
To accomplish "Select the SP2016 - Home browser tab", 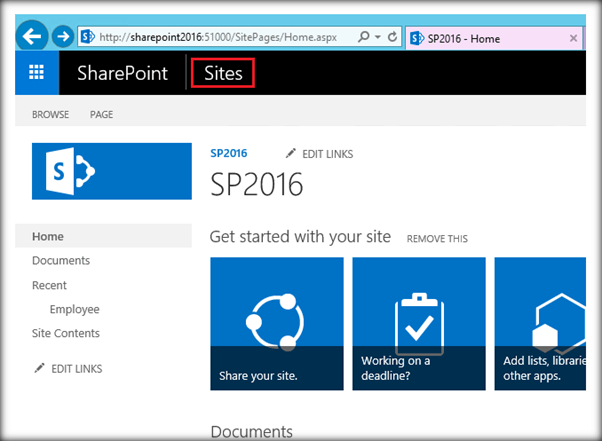I will pyautogui.click(x=494, y=38).
